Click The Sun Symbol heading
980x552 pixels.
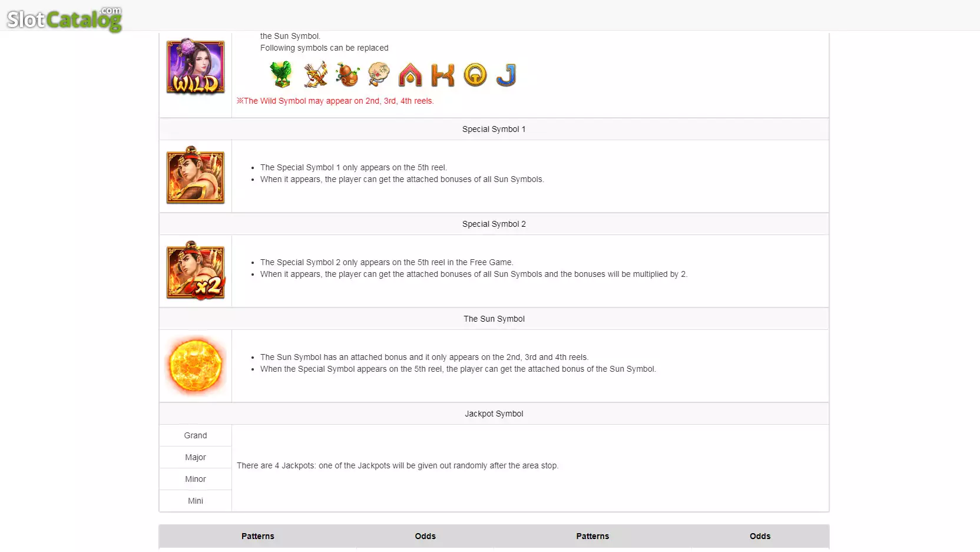494,319
